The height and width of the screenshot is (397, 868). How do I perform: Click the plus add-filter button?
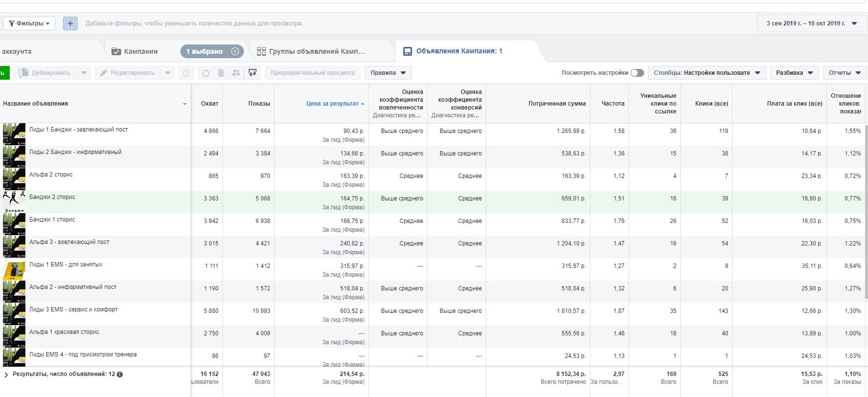[70, 23]
